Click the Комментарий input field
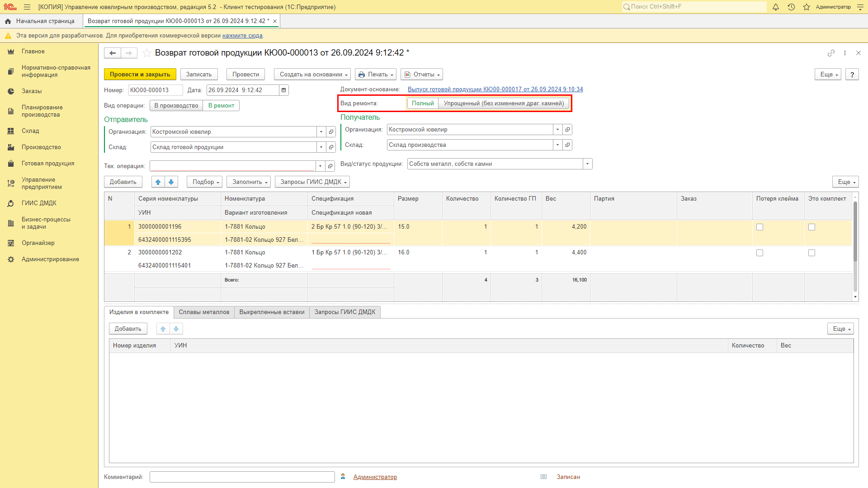Image resolution: width=868 pixels, height=488 pixels. pyautogui.click(x=242, y=477)
